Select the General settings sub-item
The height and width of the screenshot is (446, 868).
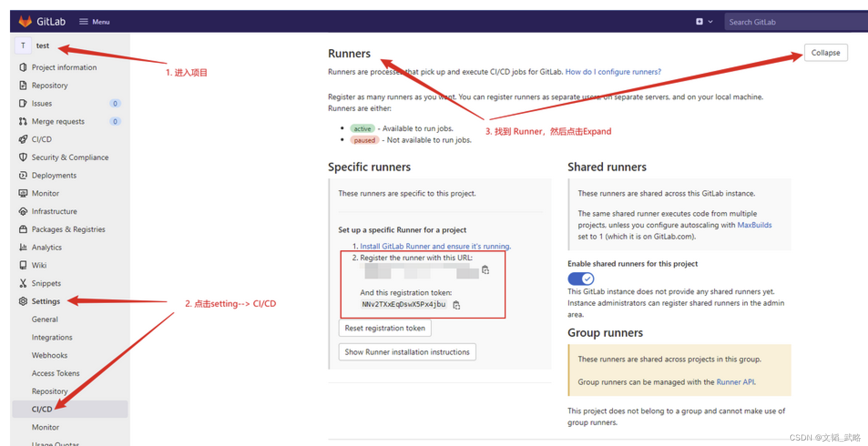[45, 319]
